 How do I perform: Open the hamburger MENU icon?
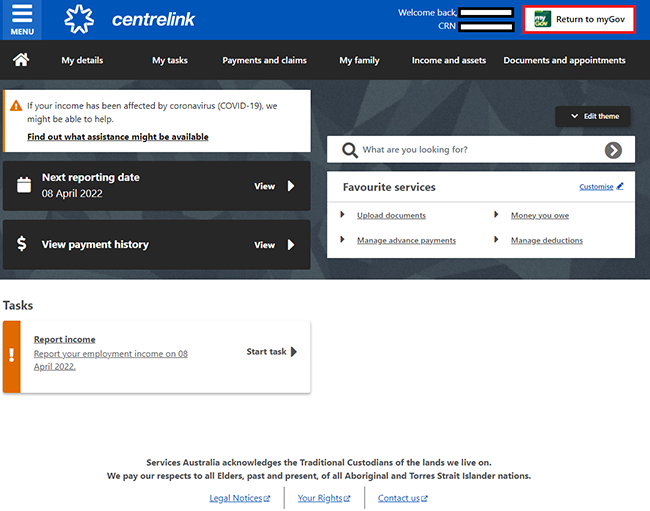tap(22, 19)
